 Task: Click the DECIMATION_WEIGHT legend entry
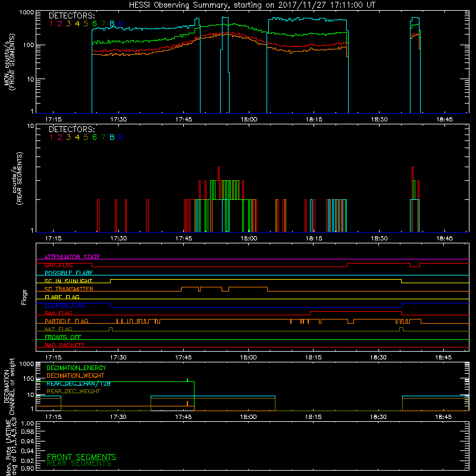click(76, 376)
